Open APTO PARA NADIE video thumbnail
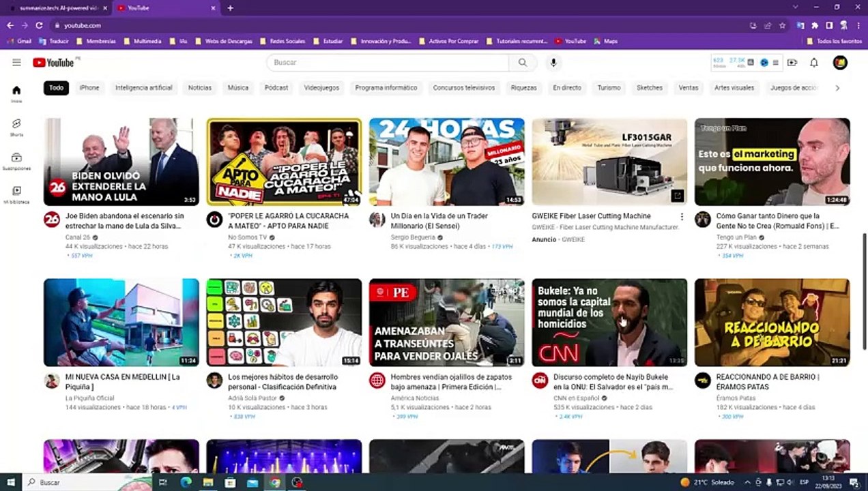 pyautogui.click(x=284, y=162)
